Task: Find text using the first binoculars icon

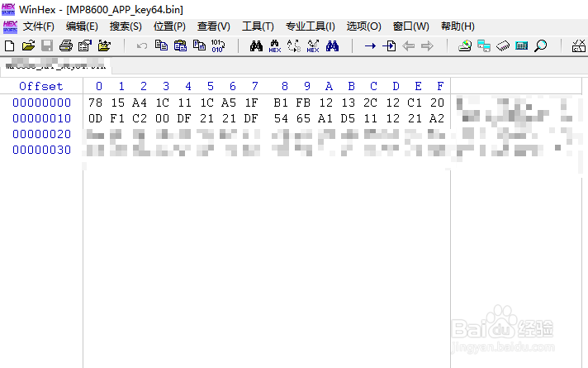Action: click(256, 45)
